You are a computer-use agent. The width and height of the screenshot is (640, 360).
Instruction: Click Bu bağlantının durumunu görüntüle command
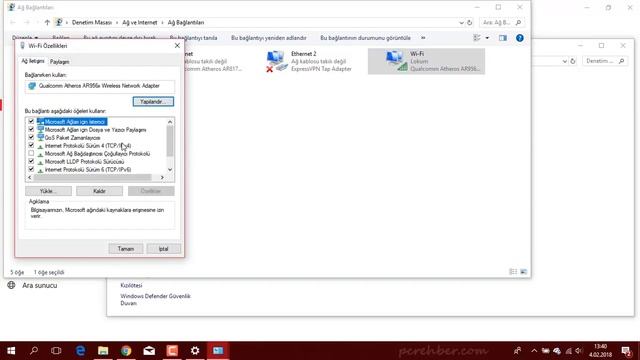[x=365, y=38]
